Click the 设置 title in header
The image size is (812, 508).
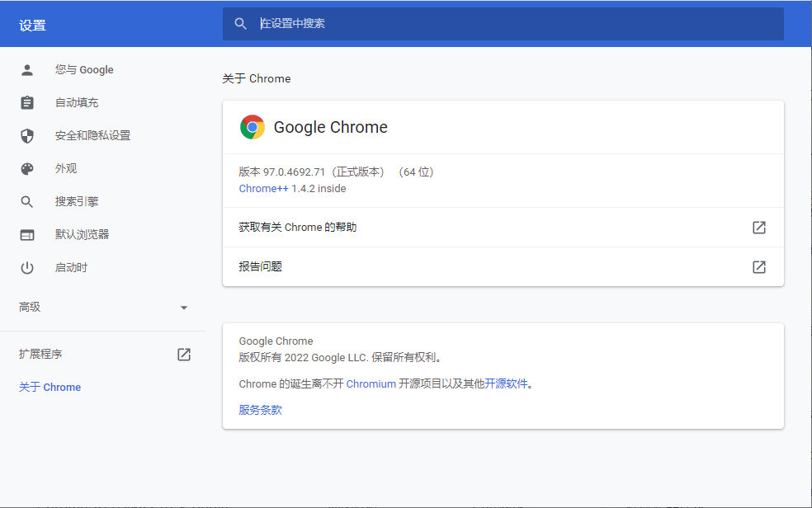click(32, 26)
